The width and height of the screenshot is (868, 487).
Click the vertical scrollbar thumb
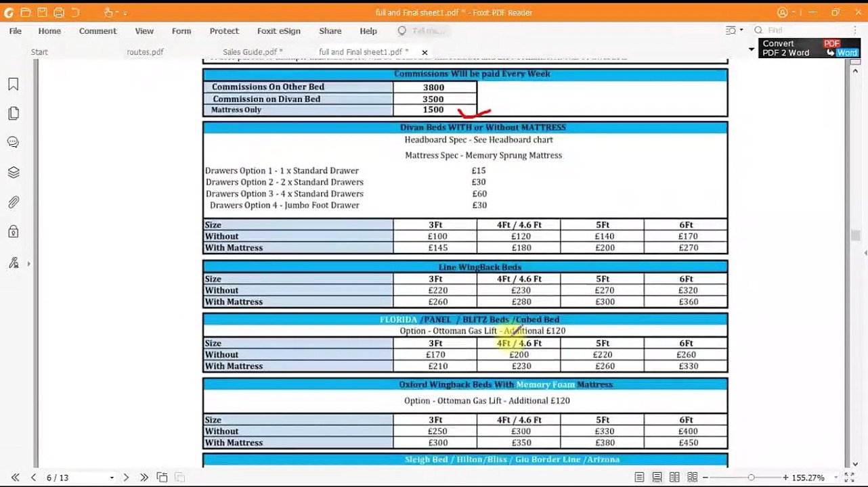[x=856, y=235]
